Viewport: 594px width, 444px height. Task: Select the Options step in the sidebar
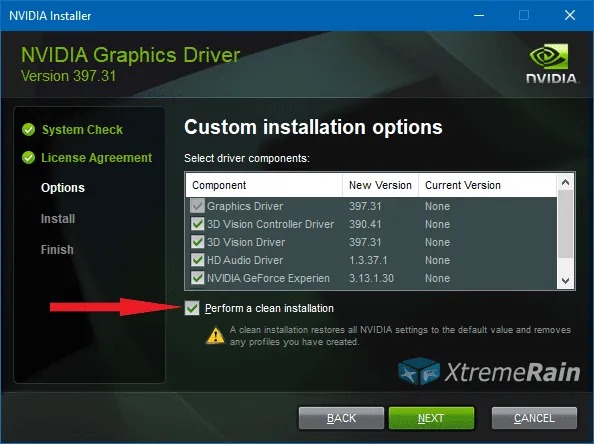click(63, 188)
